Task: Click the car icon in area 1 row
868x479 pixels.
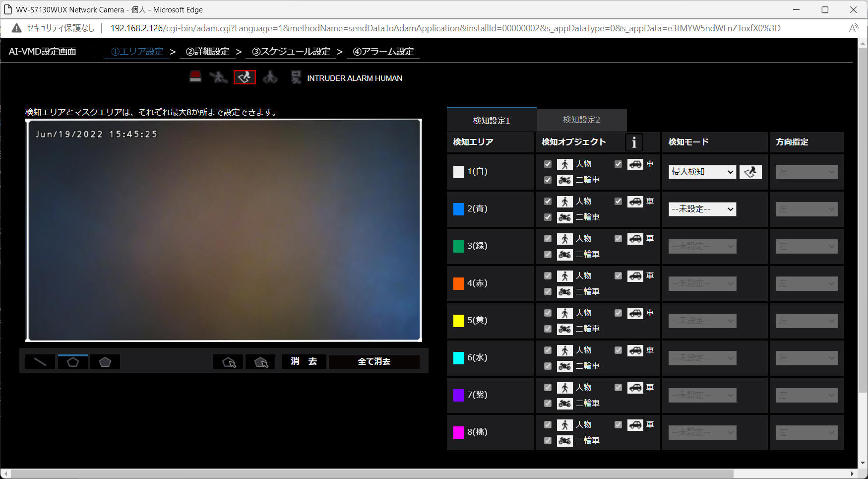Action: [635, 164]
